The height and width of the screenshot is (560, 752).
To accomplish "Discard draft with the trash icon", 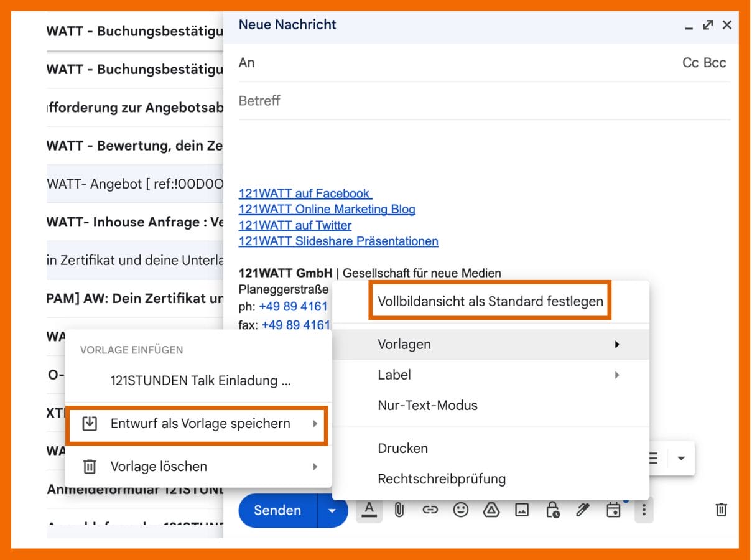I will click(721, 510).
